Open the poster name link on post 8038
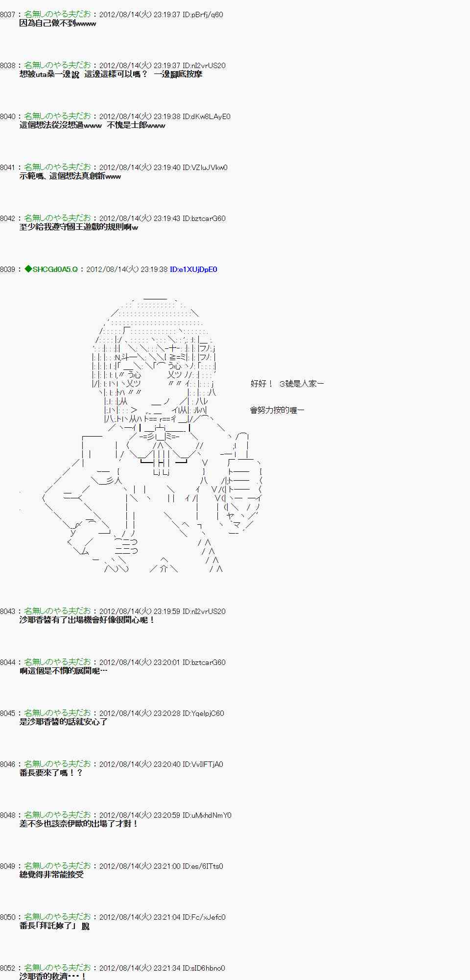Screen dimensions: 470x980 point(57,65)
